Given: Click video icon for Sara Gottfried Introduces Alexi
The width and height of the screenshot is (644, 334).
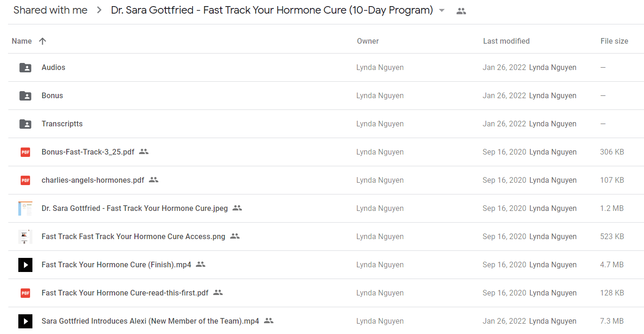Looking at the screenshot, I should (25, 321).
